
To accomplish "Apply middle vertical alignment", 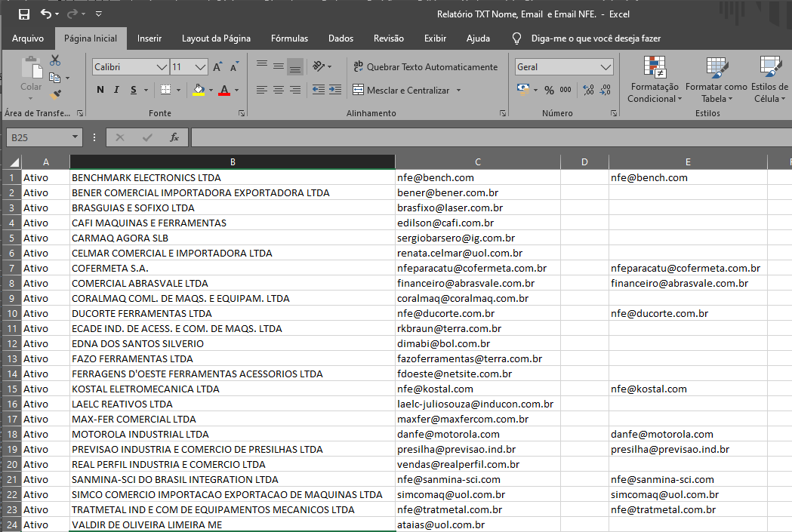I will [x=279, y=66].
